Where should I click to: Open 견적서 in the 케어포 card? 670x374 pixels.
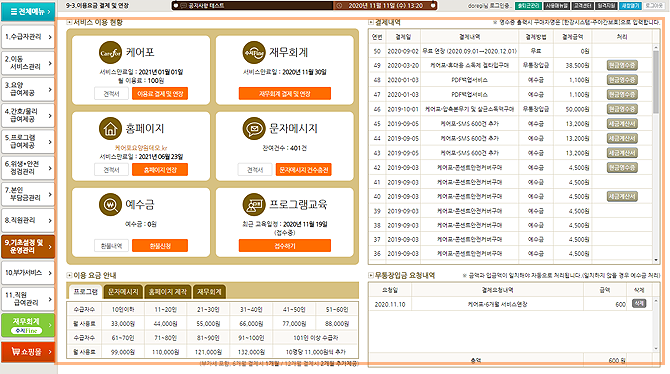(x=112, y=94)
